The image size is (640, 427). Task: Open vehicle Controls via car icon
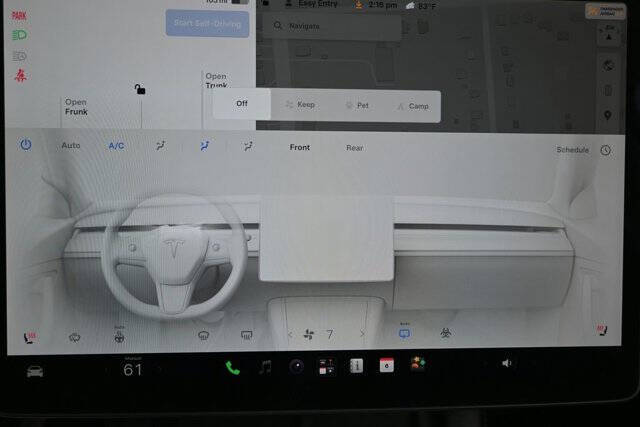35,371
